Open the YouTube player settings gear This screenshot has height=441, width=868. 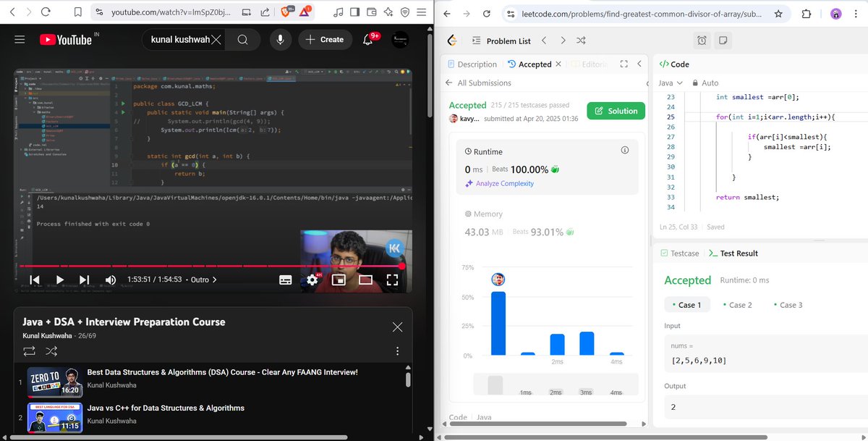tap(312, 280)
